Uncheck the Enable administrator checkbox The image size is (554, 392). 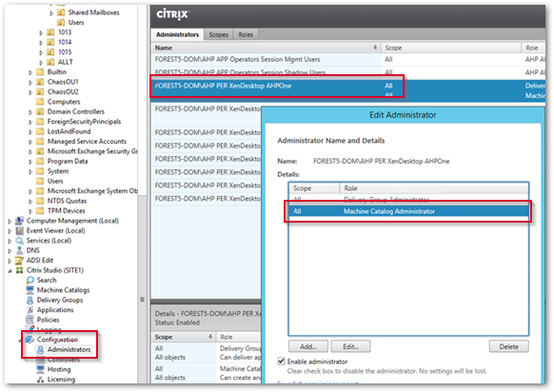pos(281,362)
